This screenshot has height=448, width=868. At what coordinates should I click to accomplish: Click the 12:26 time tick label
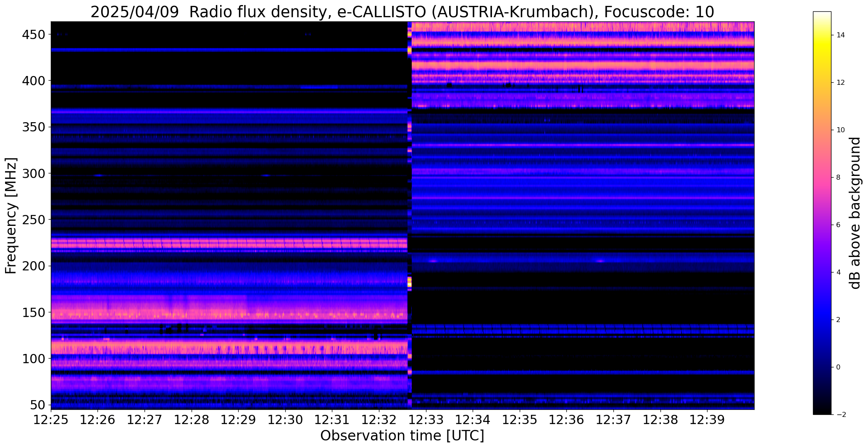click(x=98, y=419)
